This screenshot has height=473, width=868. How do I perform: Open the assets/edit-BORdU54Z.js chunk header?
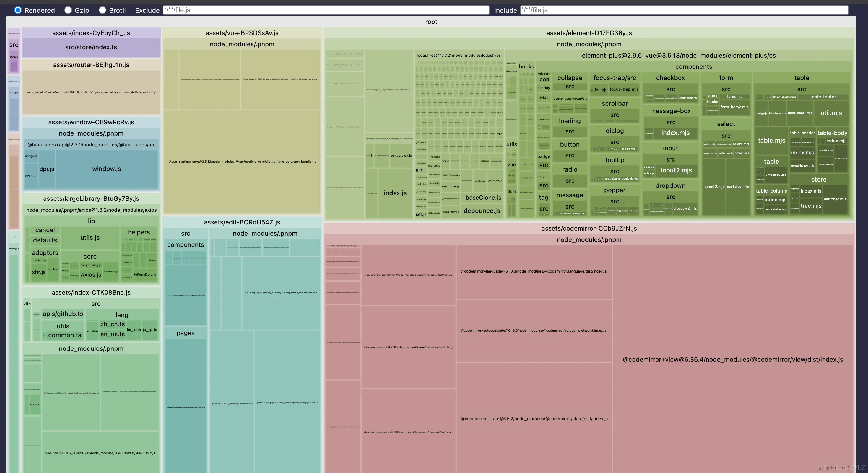click(x=242, y=222)
